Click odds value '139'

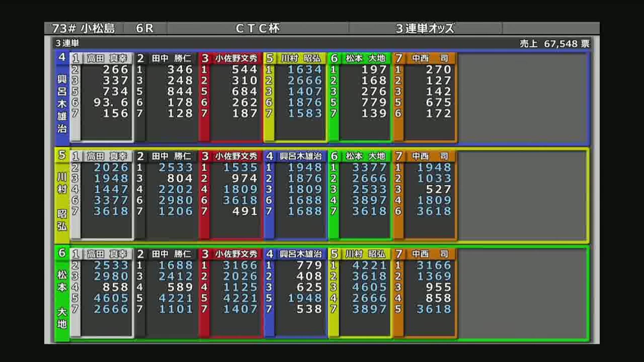pyautogui.click(x=374, y=114)
